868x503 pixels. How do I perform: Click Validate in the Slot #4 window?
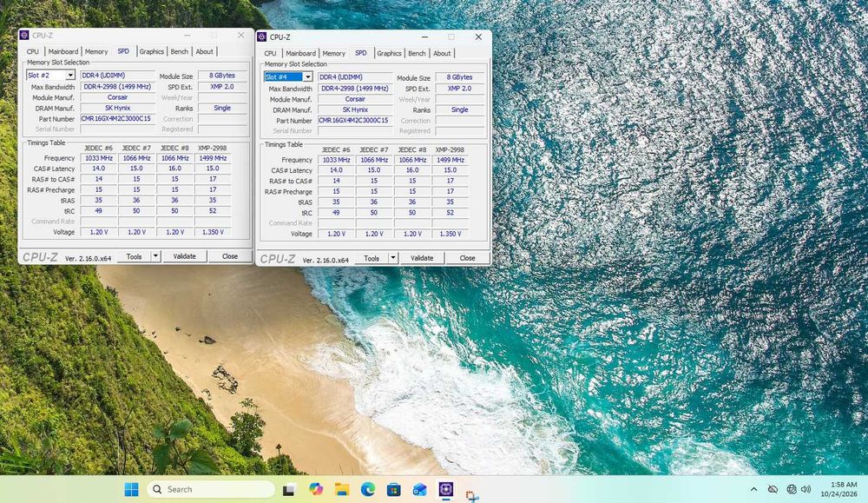pyautogui.click(x=422, y=258)
